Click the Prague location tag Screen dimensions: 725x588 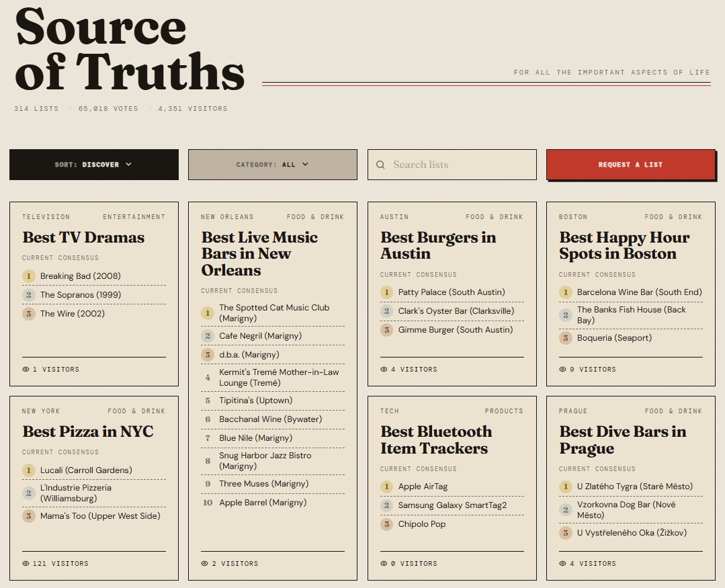(x=573, y=411)
